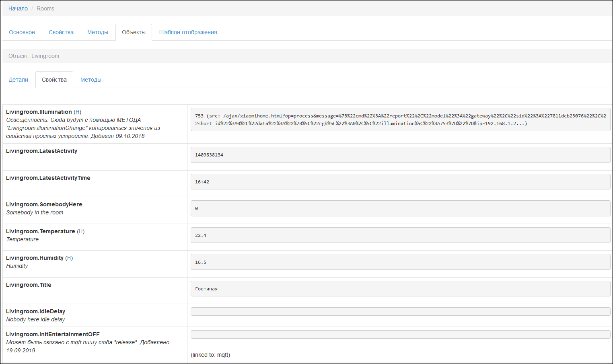Image resolution: width=613 pixels, height=364 pixels.
Task: Go to the Начало breadcrumb link
Action: [18, 8]
